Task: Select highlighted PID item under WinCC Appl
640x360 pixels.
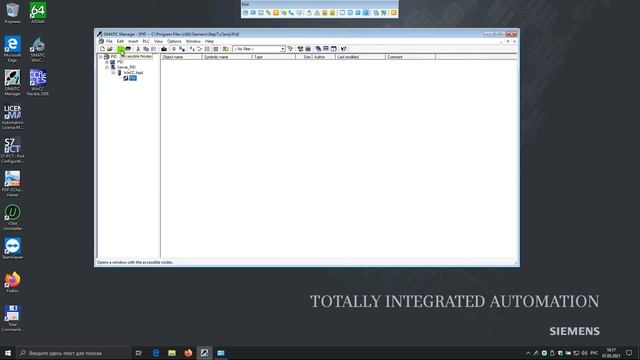Action: (x=133, y=78)
